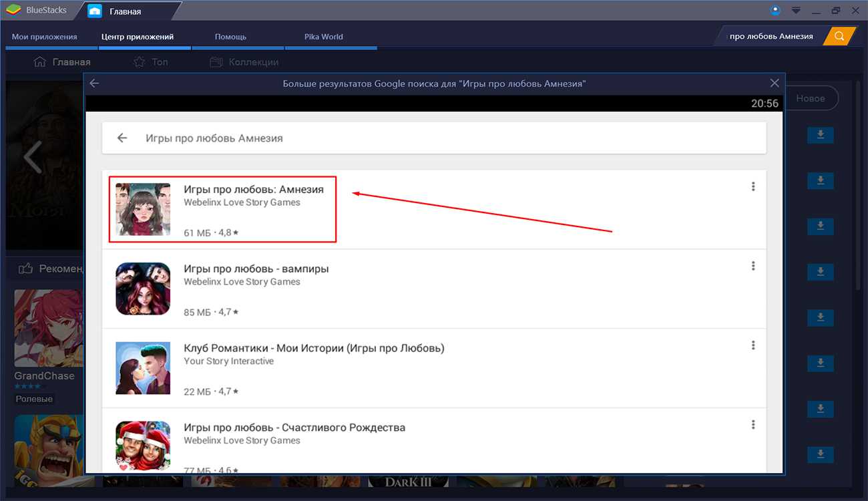Open three-dot menu for Счастливого Рождества game
The image size is (868, 501).
(753, 425)
